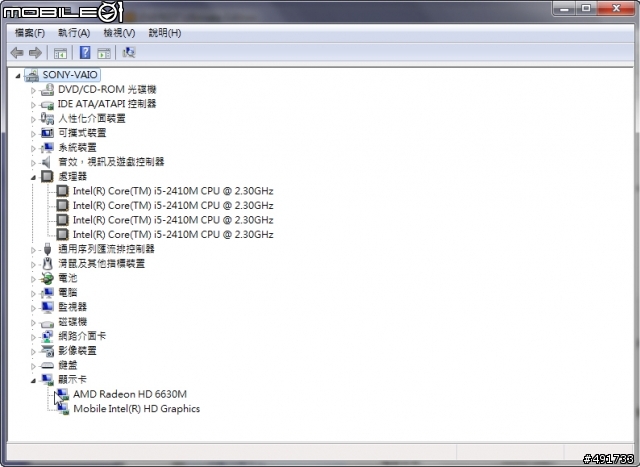This screenshot has width=640, height=467.
Task: Select the 系統裝置 label
Action: click(x=78, y=147)
